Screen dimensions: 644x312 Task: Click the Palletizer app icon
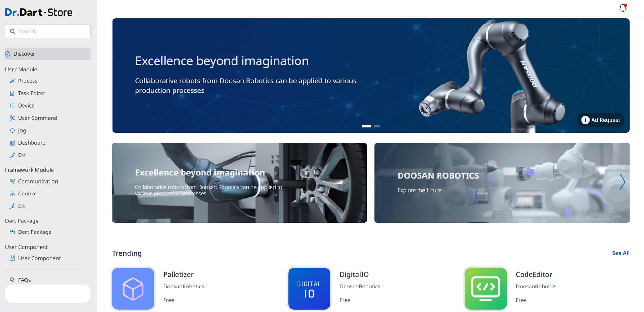coord(133,288)
